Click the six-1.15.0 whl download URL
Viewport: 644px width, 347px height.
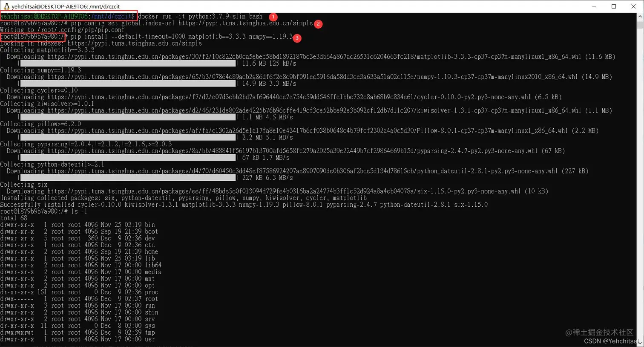click(284, 191)
